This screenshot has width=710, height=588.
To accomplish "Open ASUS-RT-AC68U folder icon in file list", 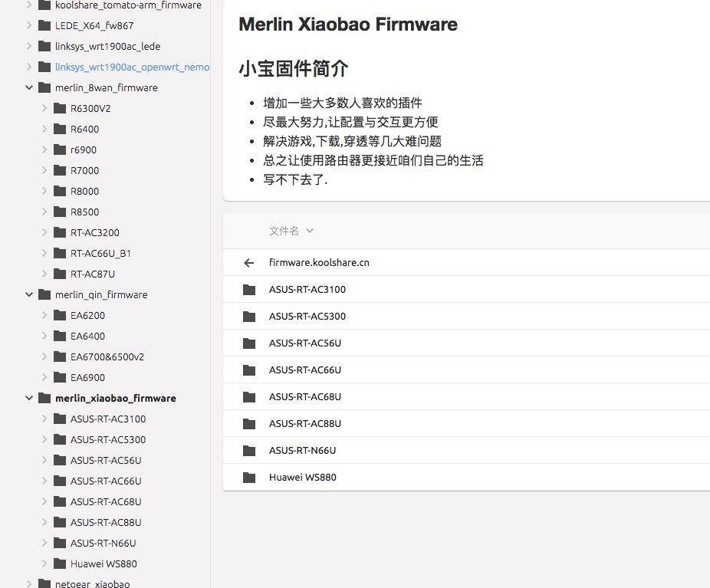I will pos(249,397).
